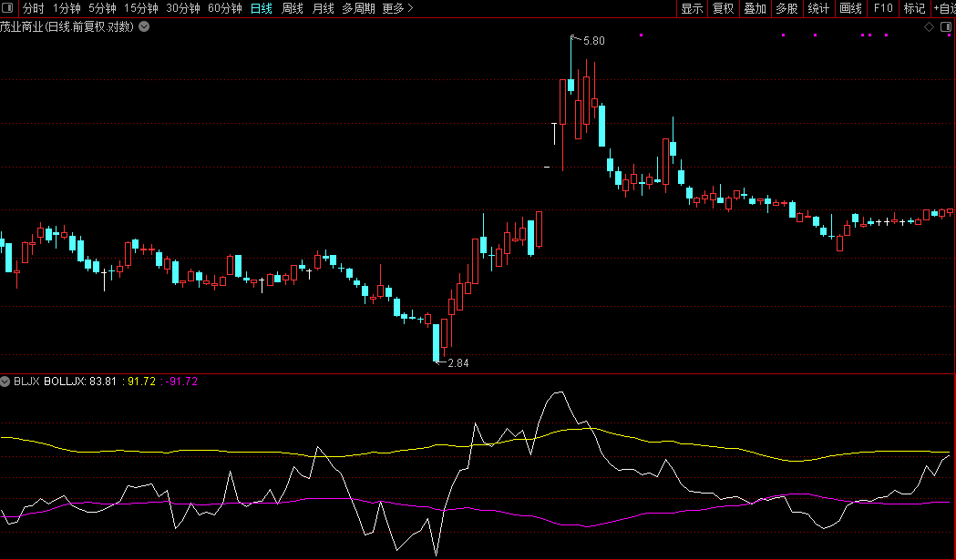Viewport: 956px width, 560px height.
Task: Select the 多周期 multi-period tab
Action: [x=357, y=9]
